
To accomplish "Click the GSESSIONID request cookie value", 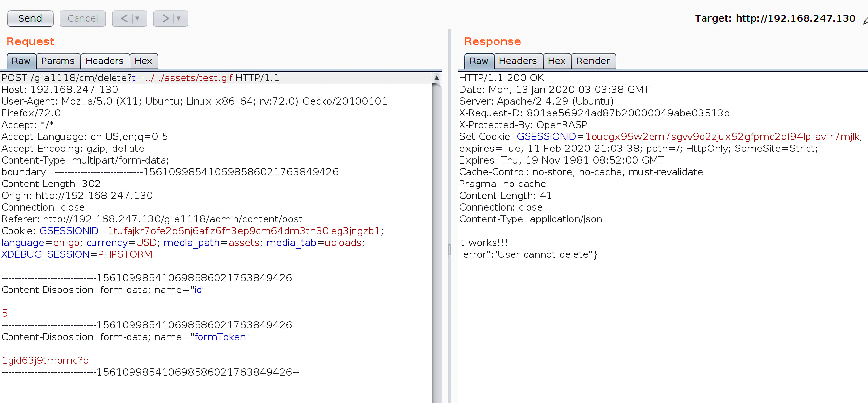I will [x=244, y=231].
